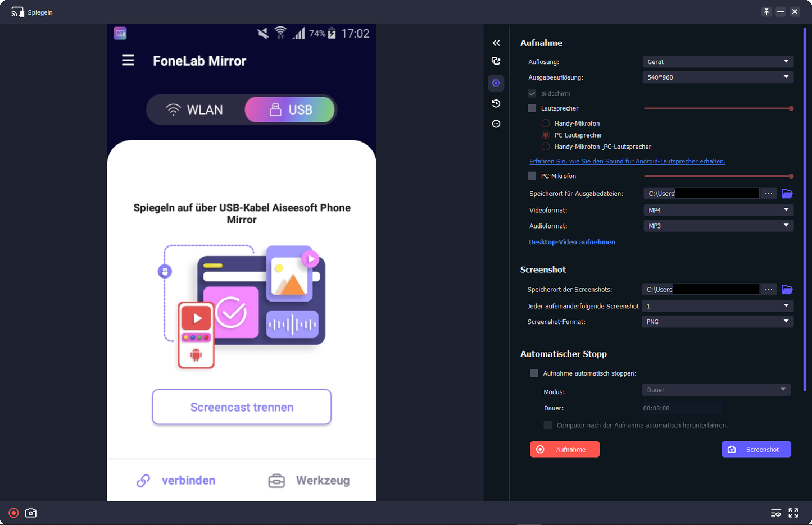Select the Handy-Mikrofon radio option
Image resolution: width=812 pixels, height=525 pixels.
[546, 124]
